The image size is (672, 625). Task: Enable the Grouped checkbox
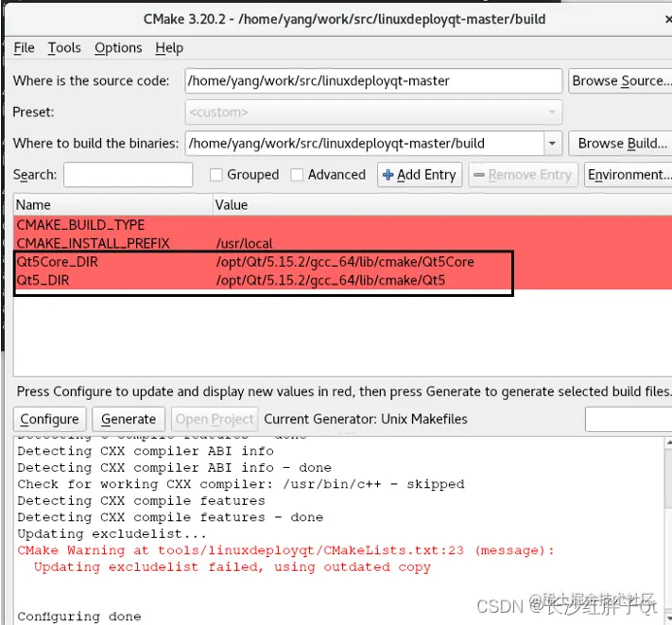coord(216,175)
